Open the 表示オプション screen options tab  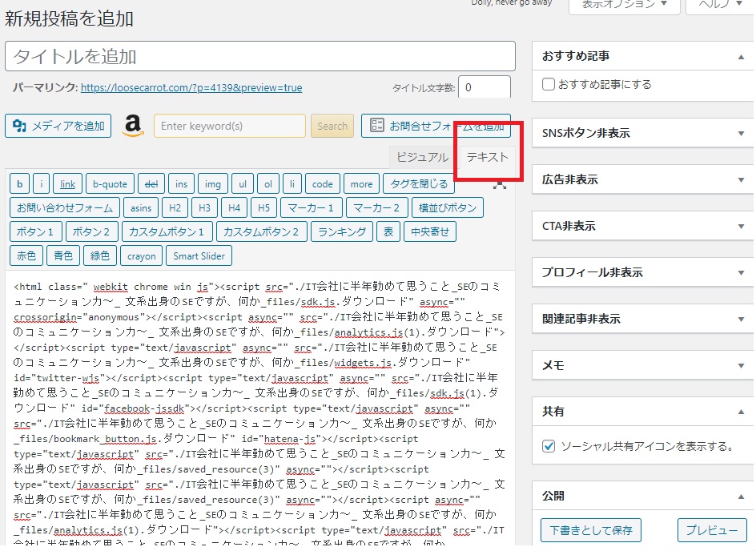tap(625, 5)
